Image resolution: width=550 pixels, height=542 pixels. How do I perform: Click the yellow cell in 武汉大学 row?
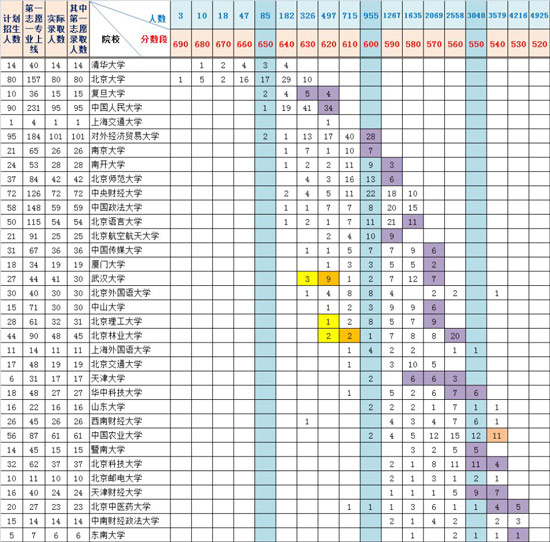[307, 279]
